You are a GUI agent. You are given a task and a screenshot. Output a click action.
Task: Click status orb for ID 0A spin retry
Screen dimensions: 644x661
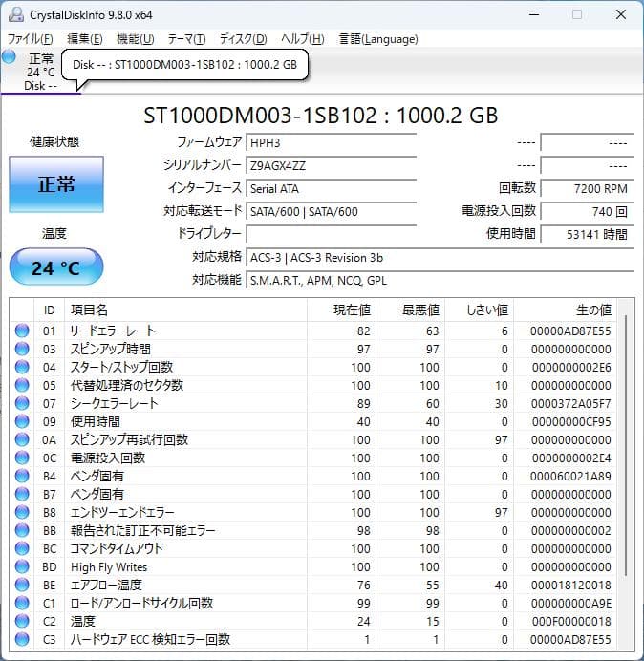click(22, 439)
